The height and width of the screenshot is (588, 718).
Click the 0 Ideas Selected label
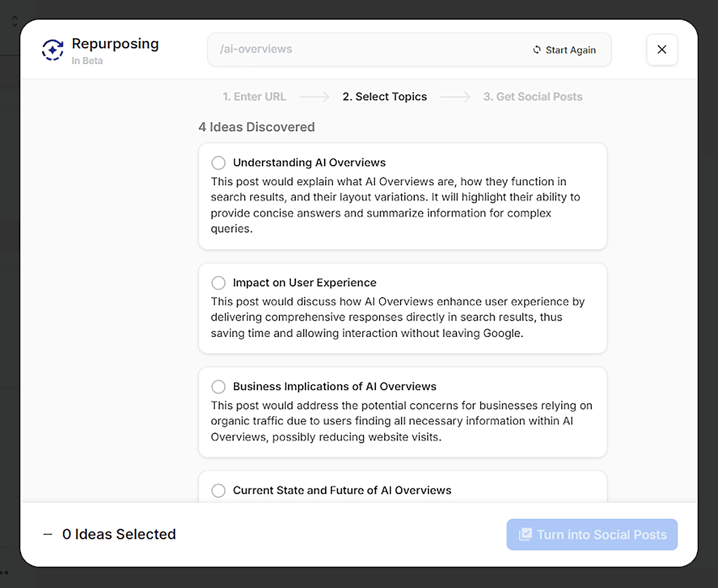[x=119, y=534]
